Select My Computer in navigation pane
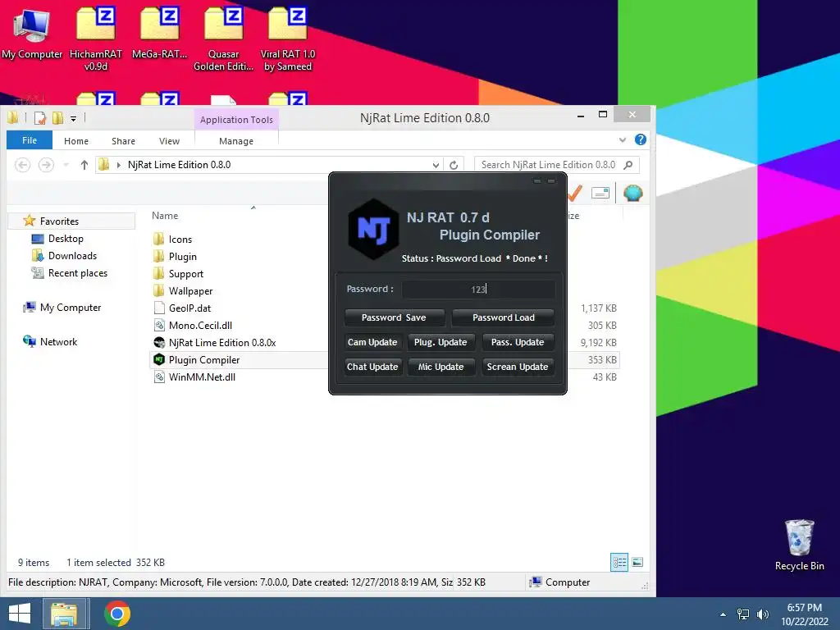The height and width of the screenshot is (630, 840). (x=62, y=308)
